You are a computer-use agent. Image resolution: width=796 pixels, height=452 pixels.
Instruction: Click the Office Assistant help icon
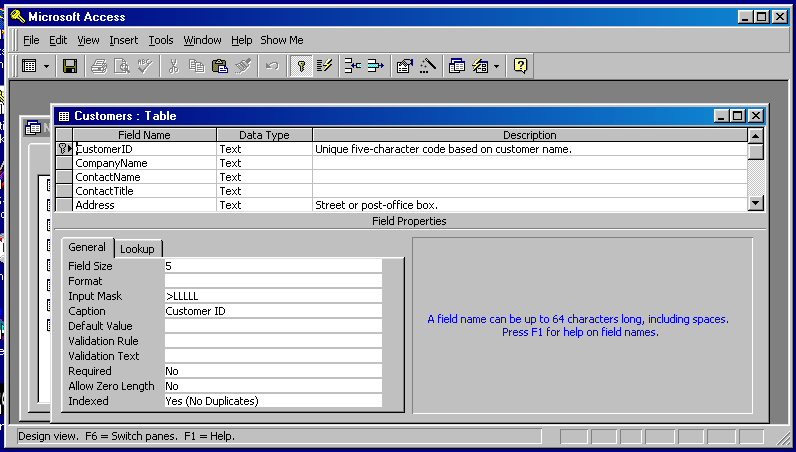[x=520, y=66]
